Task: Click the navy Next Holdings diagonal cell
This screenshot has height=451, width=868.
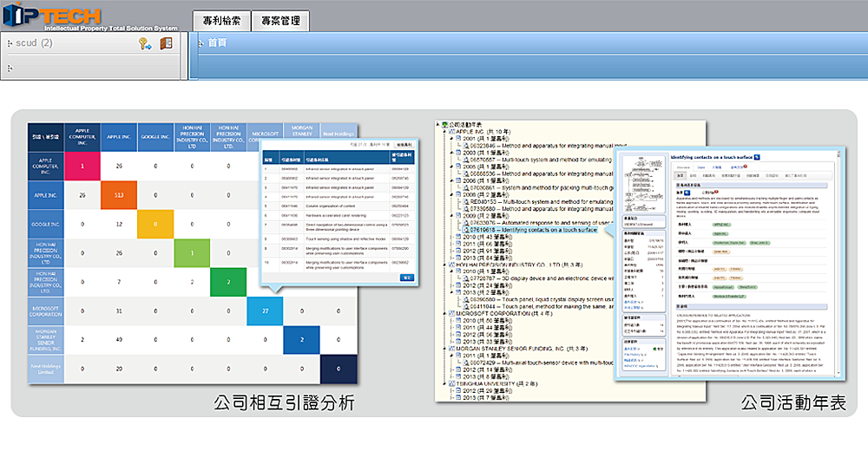Action: coord(339,369)
